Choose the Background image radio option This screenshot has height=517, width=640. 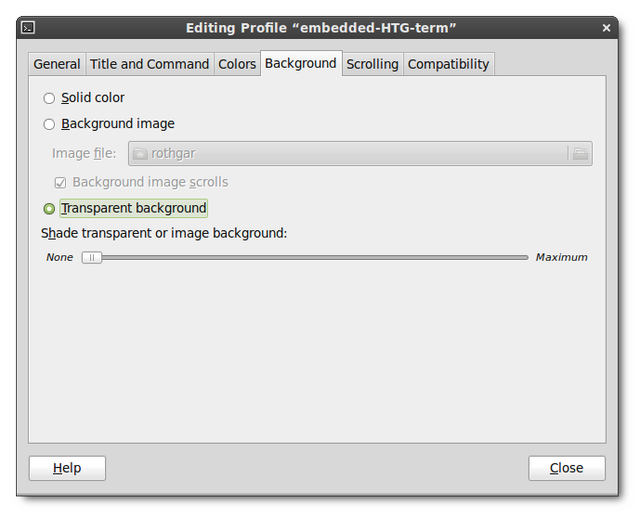49,124
